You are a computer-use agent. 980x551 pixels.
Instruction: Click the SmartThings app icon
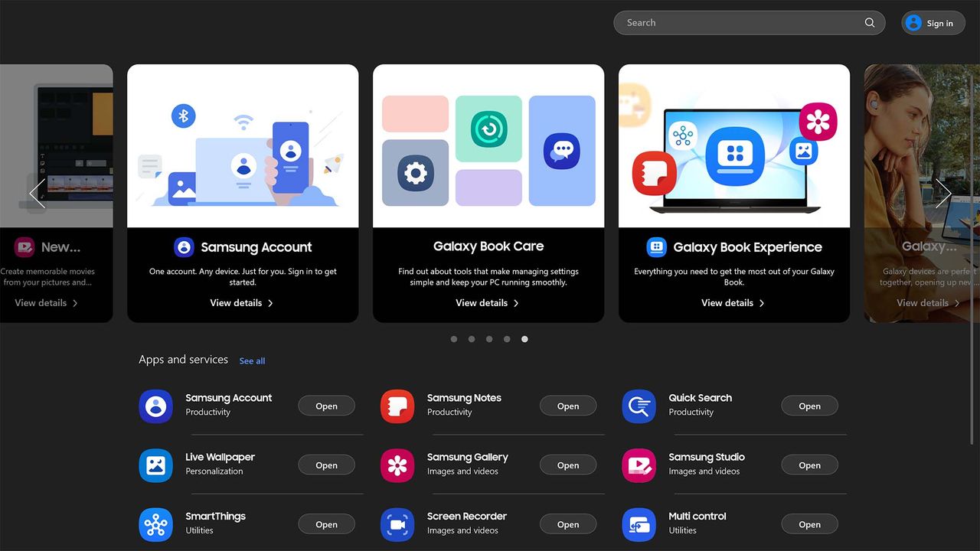155,524
